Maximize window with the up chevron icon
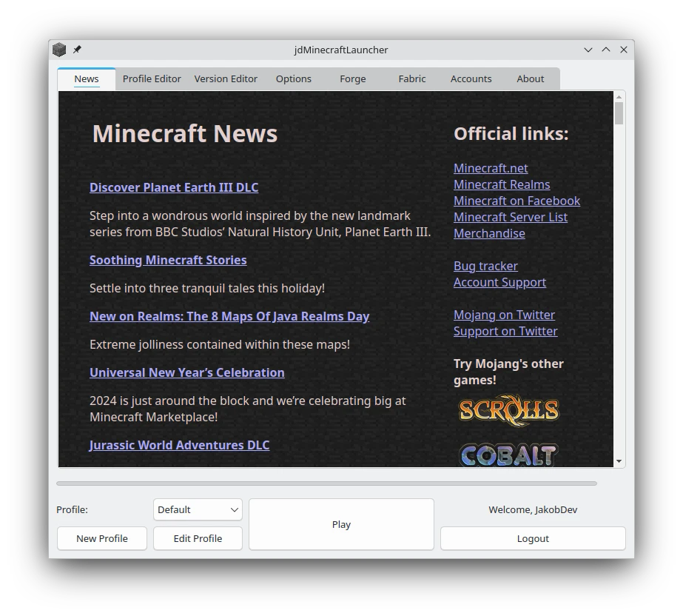 (x=606, y=50)
